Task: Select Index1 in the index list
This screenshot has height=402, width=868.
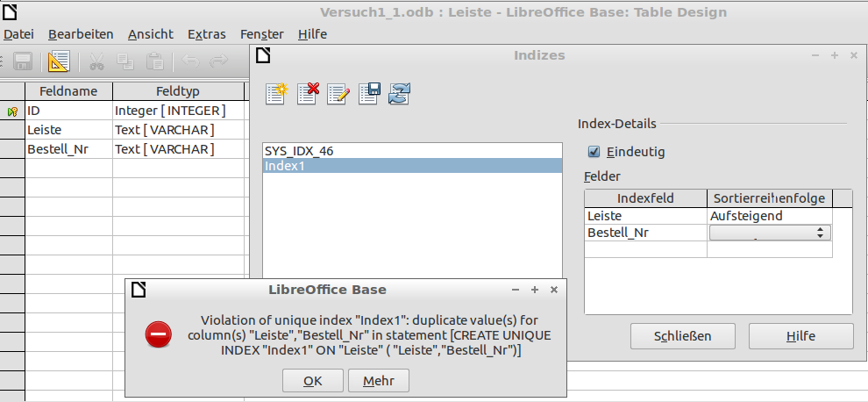Action: point(412,166)
